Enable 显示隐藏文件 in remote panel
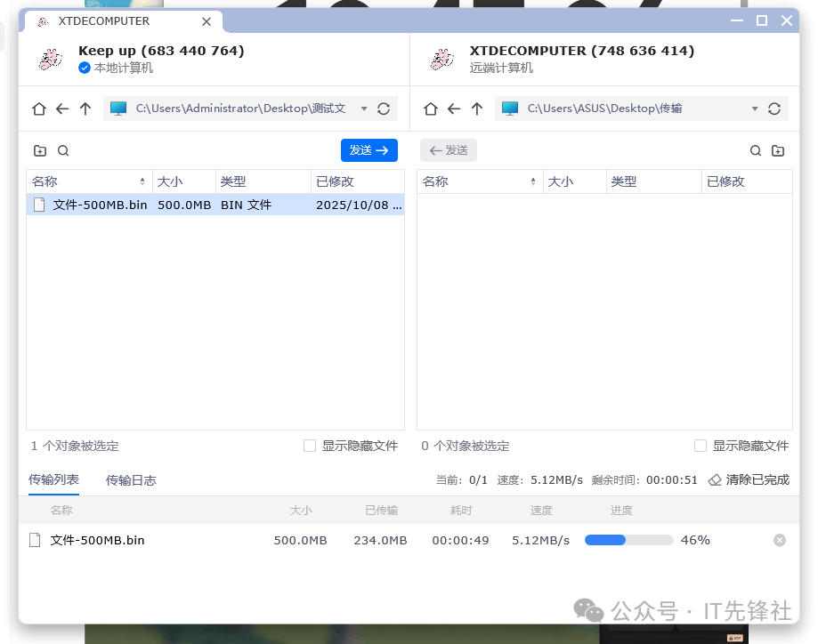The width and height of the screenshot is (818, 644). pos(701,446)
